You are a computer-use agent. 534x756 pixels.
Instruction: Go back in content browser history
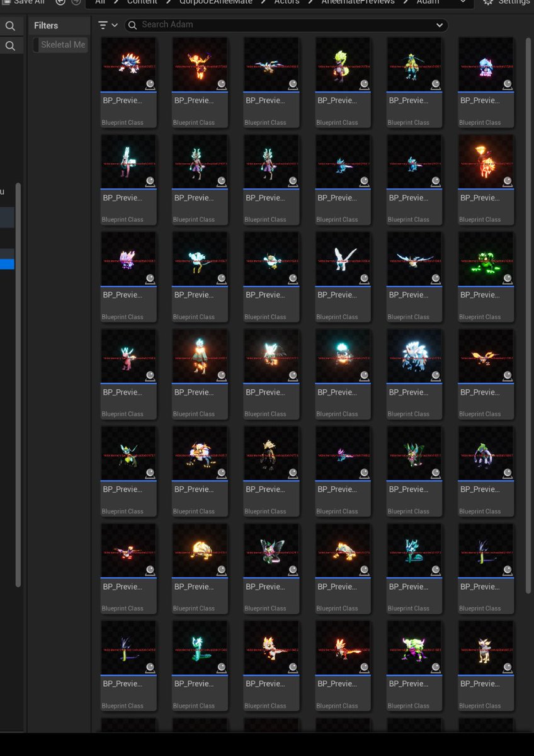[60, 3]
